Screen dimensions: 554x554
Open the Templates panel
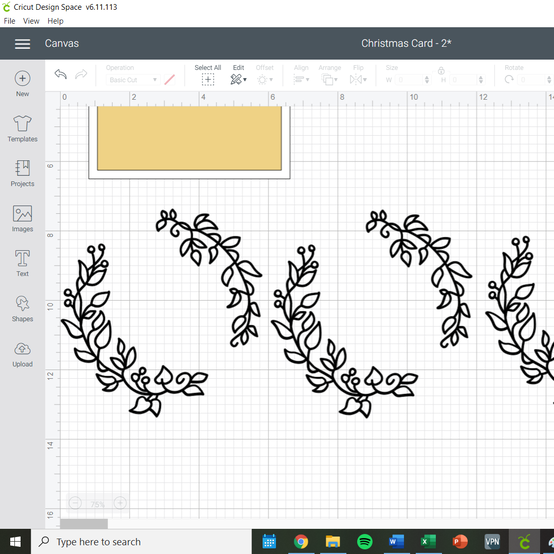tap(22, 128)
